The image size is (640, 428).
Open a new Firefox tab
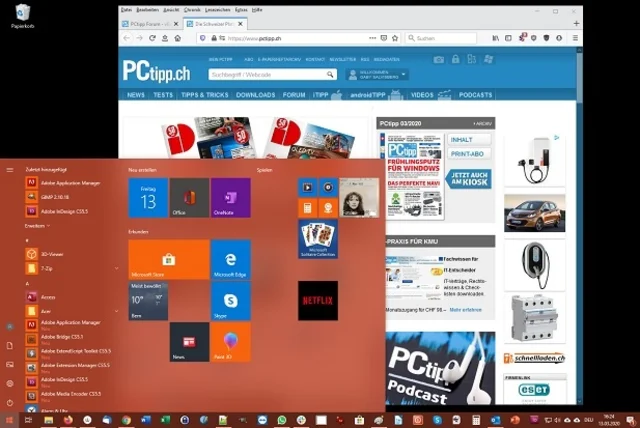(x=576, y=24)
